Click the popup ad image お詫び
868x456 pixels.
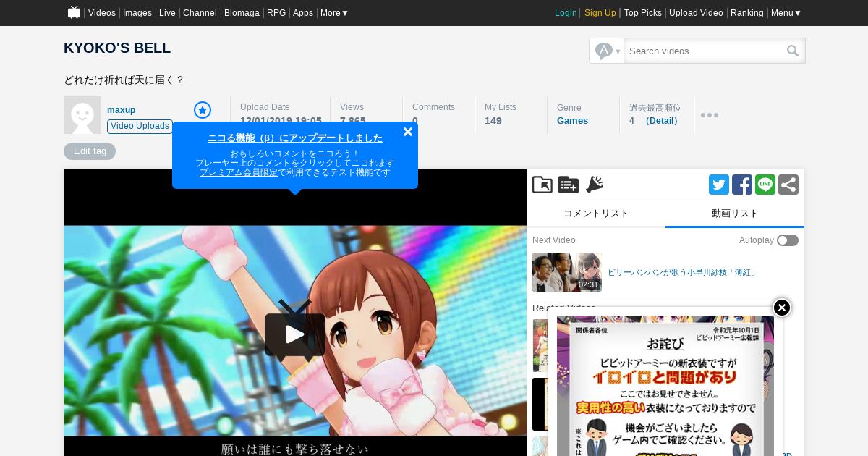tap(665, 385)
